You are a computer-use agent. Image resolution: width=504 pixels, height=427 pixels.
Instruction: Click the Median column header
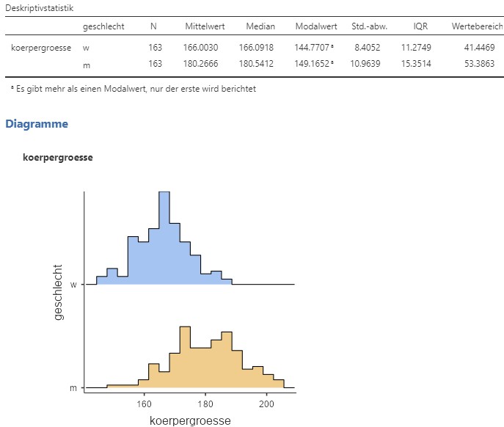pos(260,26)
